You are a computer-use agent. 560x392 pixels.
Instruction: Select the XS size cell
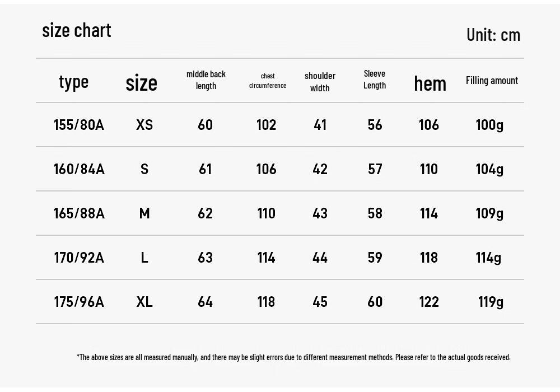tap(144, 124)
